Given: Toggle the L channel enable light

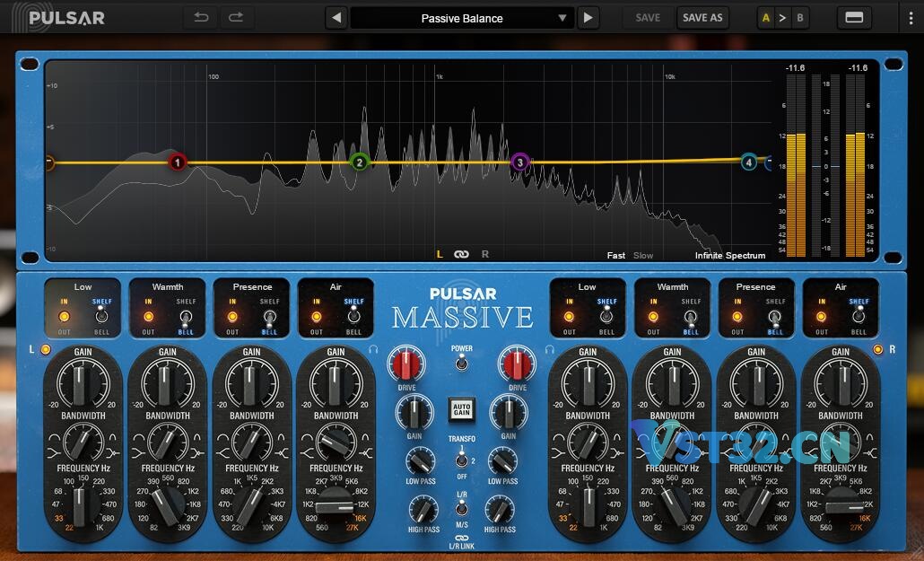Looking at the screenshot, I should click(x=46, y=349).
